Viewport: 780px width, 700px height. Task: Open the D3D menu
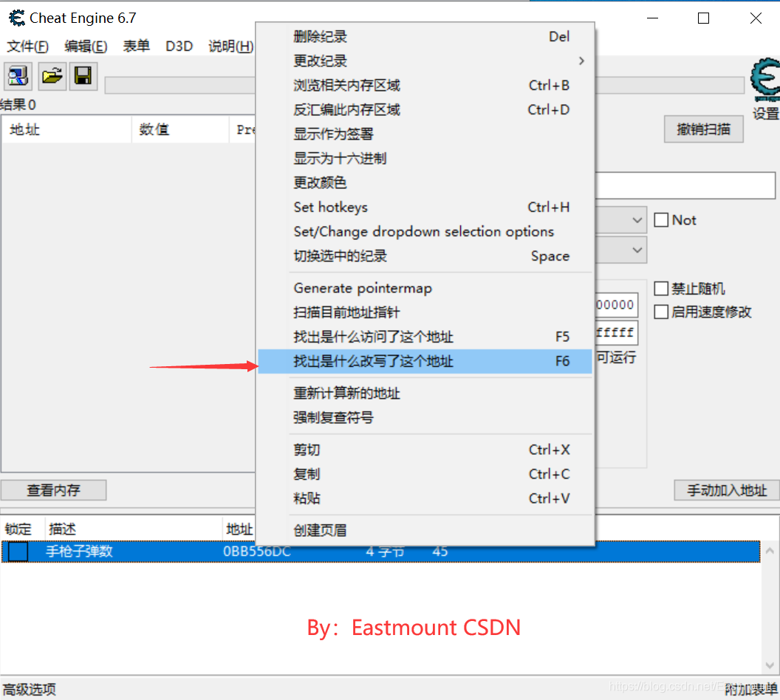point(179,47)
